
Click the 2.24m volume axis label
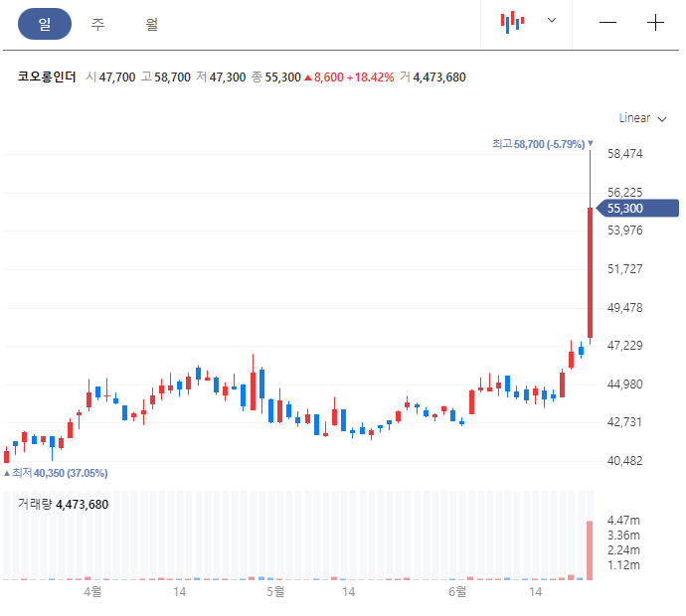(623, 550)
